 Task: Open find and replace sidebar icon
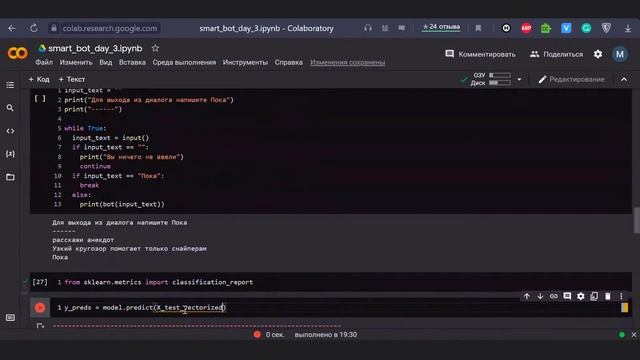(x=10, y=108)
